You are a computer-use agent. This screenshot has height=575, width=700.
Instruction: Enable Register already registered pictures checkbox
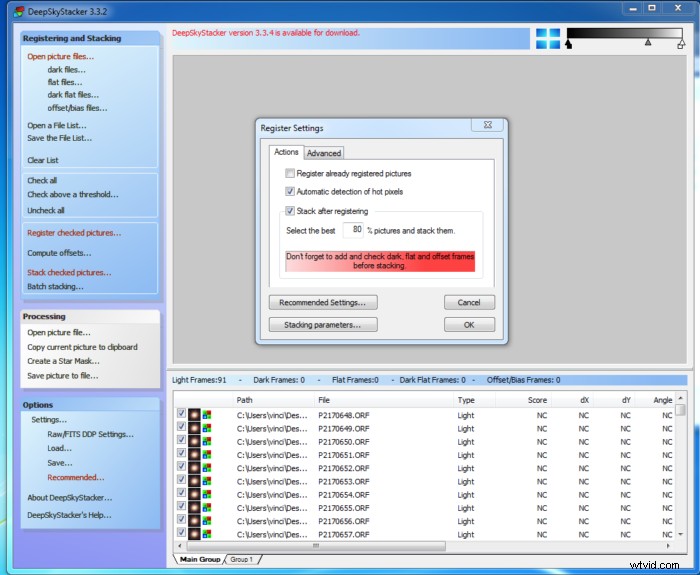(x=290, y=174)
